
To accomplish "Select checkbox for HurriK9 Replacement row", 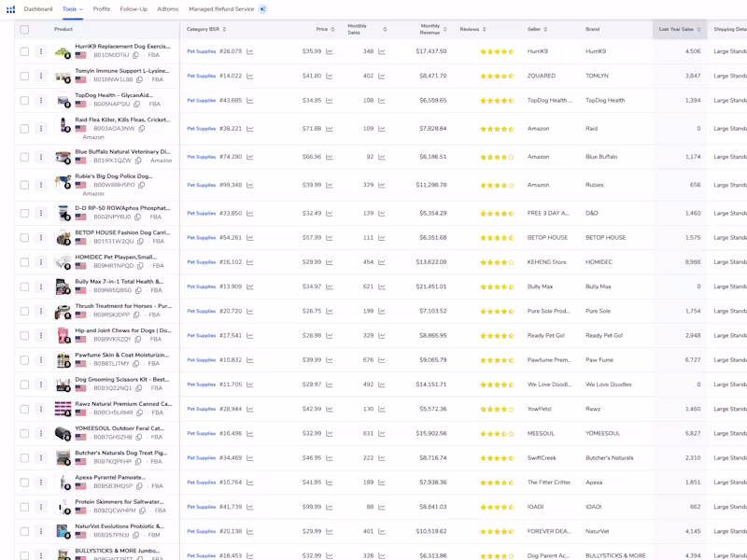I will click(24, 51).
